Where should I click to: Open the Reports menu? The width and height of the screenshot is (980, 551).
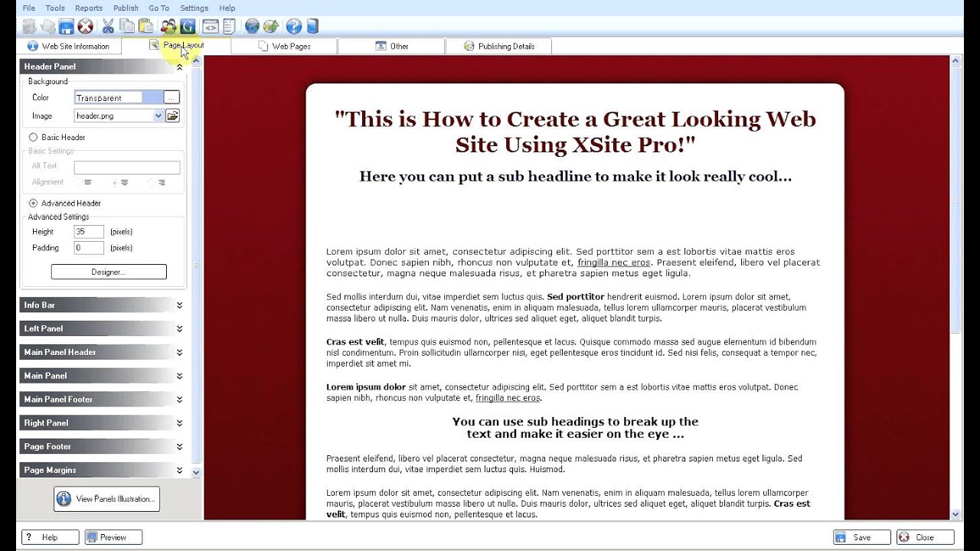point(89,8)
